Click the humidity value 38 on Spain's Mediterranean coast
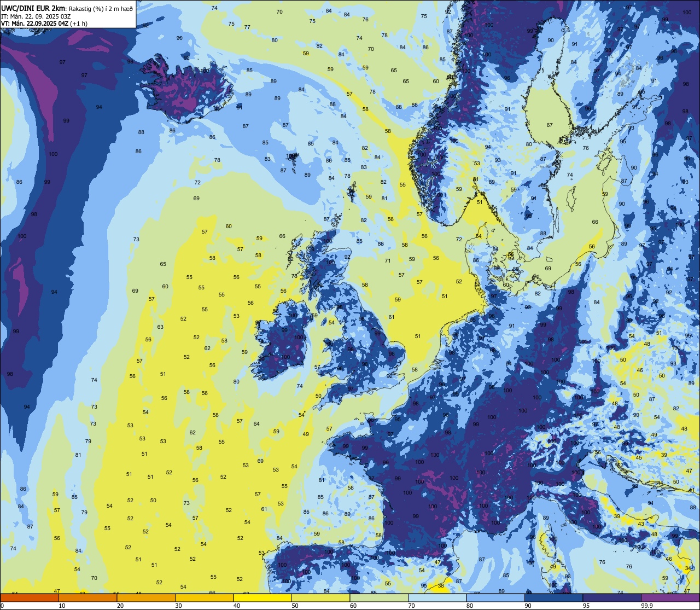 coord(441,585)
